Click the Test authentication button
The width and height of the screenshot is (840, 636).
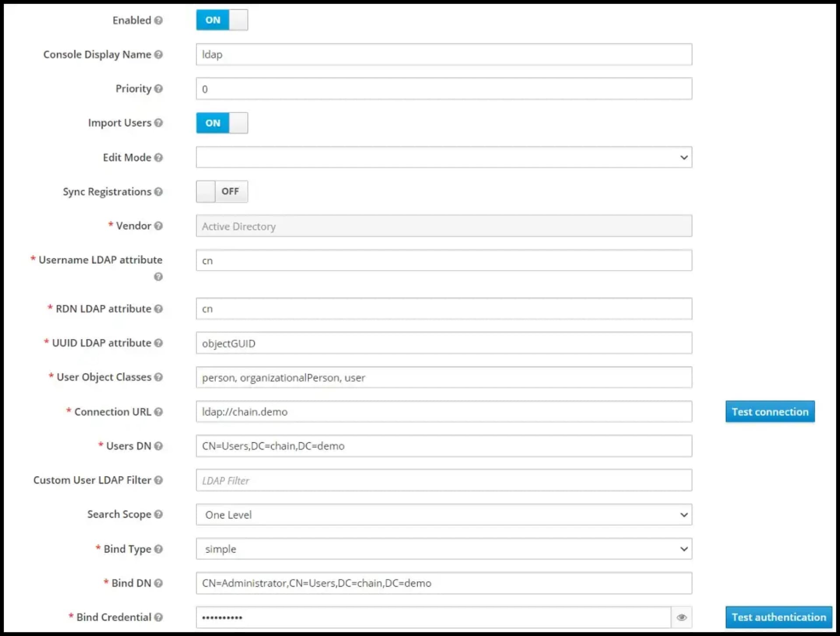pyautogui.click(x=779, y=617)
